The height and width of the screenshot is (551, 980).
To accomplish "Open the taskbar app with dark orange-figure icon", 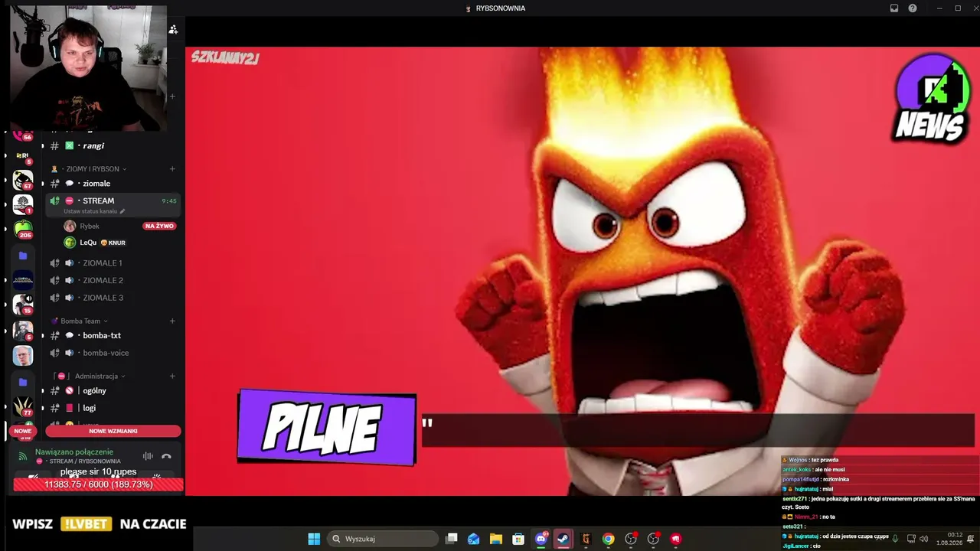I will 586,539.
